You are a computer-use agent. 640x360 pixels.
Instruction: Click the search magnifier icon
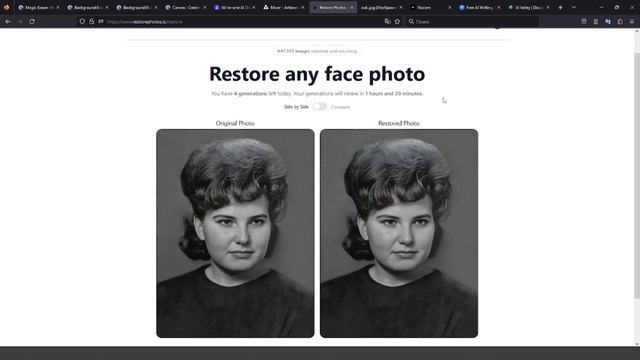coord(411,21)
